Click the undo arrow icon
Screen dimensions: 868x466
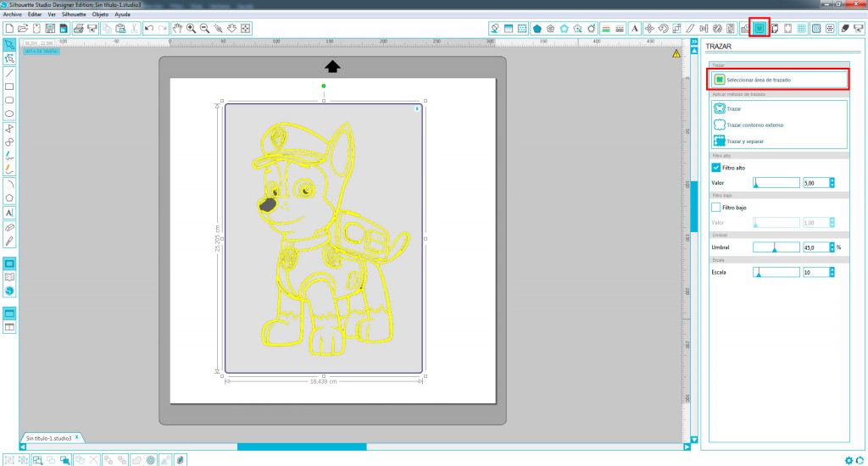coord(149,28)
